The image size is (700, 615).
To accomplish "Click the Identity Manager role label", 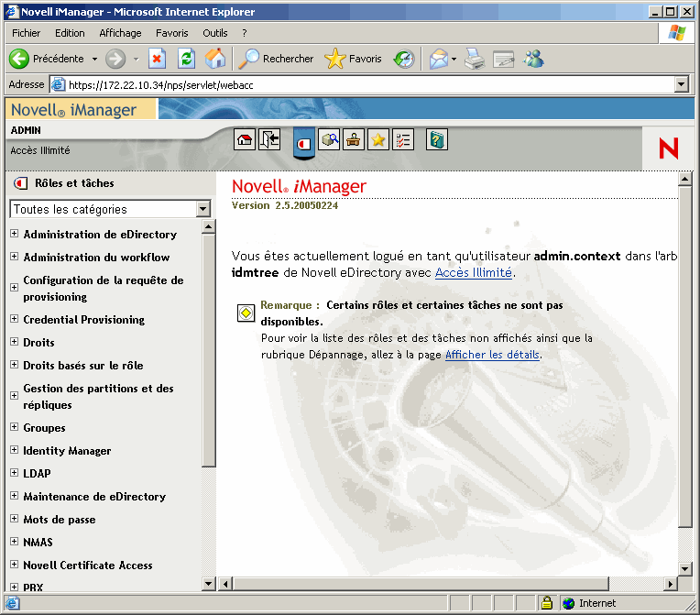I will point(67,451).
